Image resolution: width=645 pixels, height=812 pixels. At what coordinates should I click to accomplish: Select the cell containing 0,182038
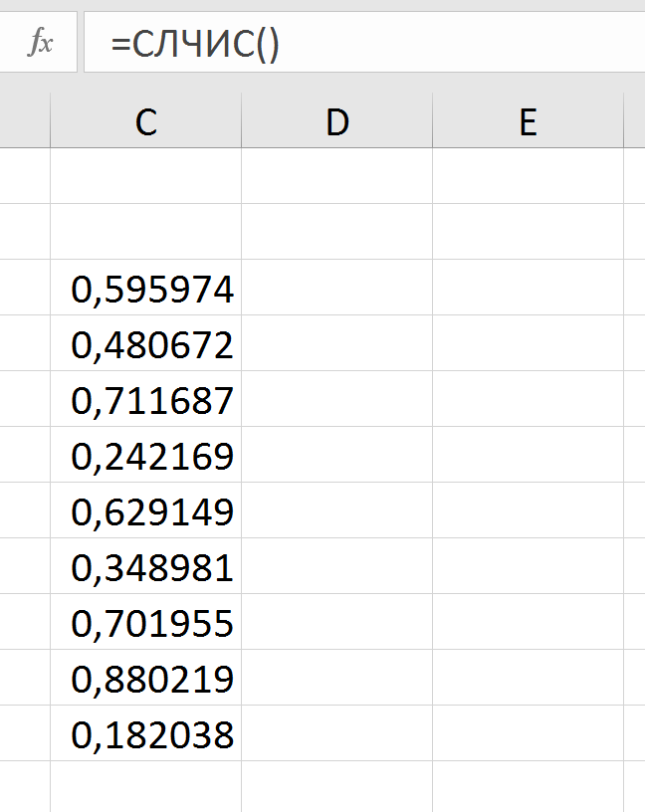tap(146, 732)
